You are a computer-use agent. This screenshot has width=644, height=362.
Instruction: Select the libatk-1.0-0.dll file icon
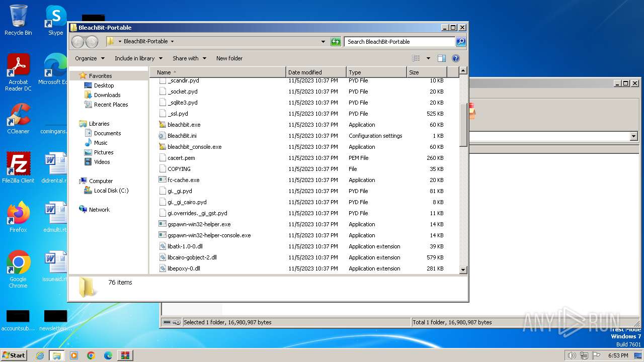point(162,246)
